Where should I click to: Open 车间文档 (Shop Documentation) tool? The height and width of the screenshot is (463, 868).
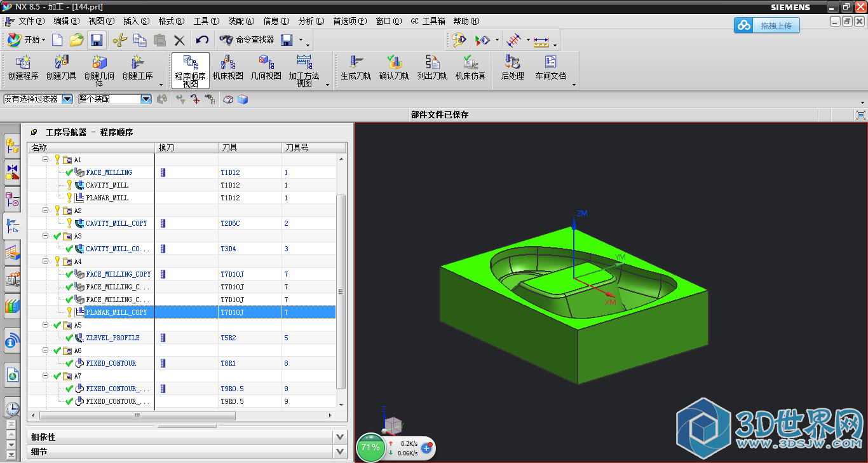coord(550,68)
